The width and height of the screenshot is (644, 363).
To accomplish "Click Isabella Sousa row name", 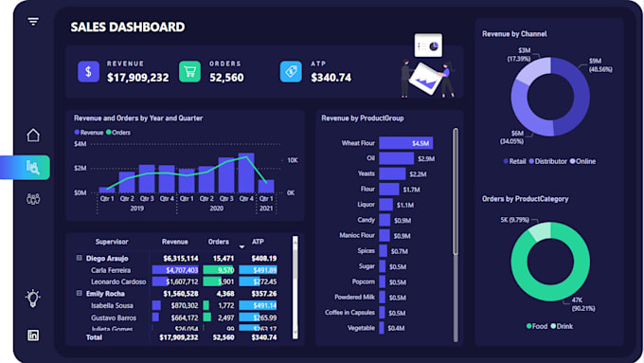I will tap(112, 305).
